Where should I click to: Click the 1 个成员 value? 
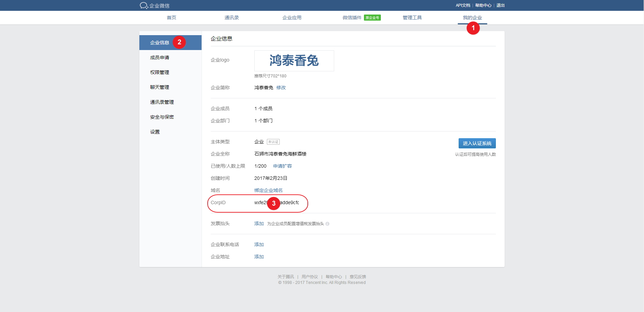click(263, 109)
